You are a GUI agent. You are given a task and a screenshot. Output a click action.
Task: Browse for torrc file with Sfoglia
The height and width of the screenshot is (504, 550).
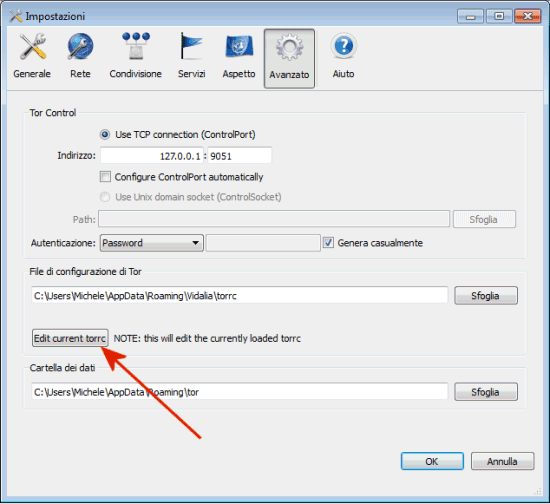pyautogui.click(x=486, y=296)
